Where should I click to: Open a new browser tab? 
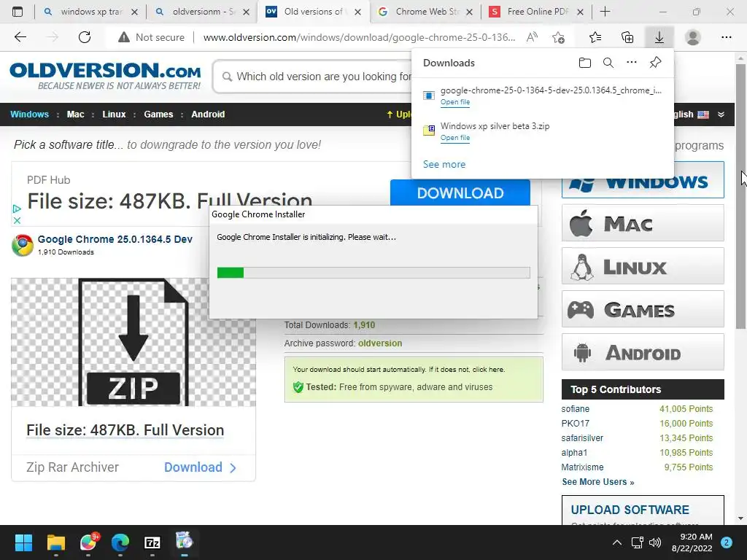[x=605, y=12]
